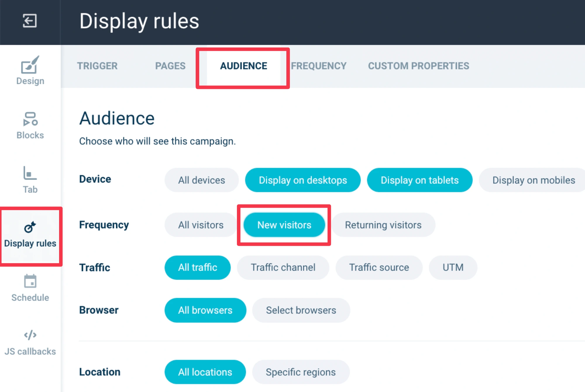Open the Blocks sidebar icon
585x392 pixels.
tap(30, 119)
